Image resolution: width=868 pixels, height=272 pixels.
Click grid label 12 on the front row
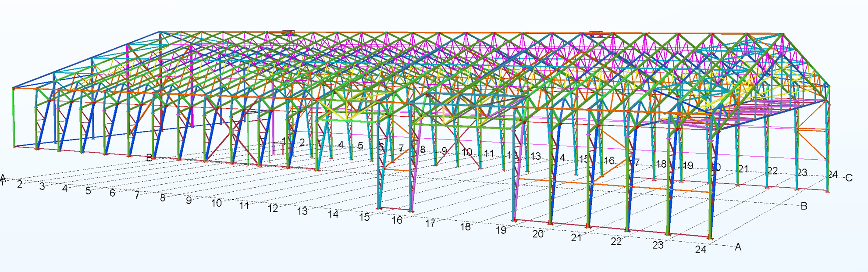point(273,208)
